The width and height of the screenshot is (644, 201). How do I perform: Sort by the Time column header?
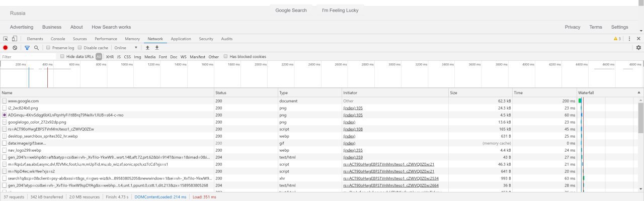click(544, 93)
